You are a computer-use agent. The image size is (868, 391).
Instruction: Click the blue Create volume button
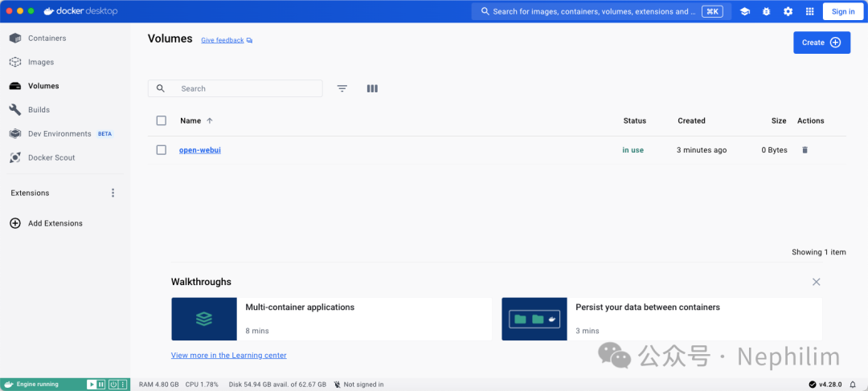pyautogui.click(x=821, y=43)
